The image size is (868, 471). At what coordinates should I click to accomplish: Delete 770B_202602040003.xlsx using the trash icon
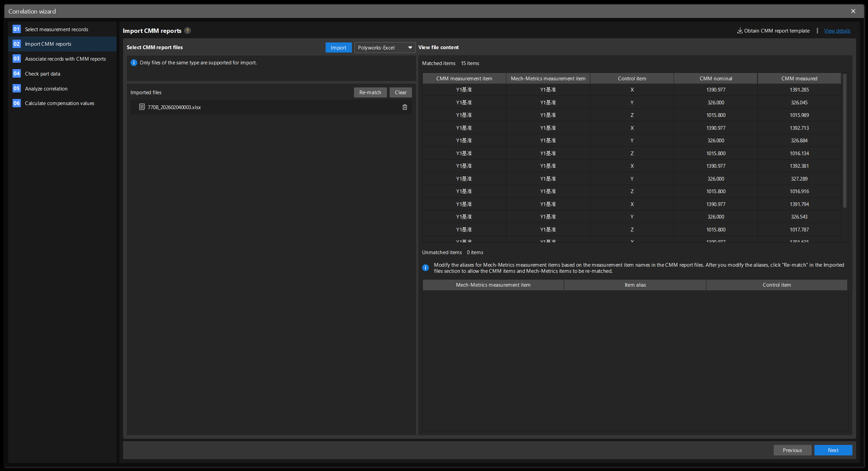click(405, 107)
